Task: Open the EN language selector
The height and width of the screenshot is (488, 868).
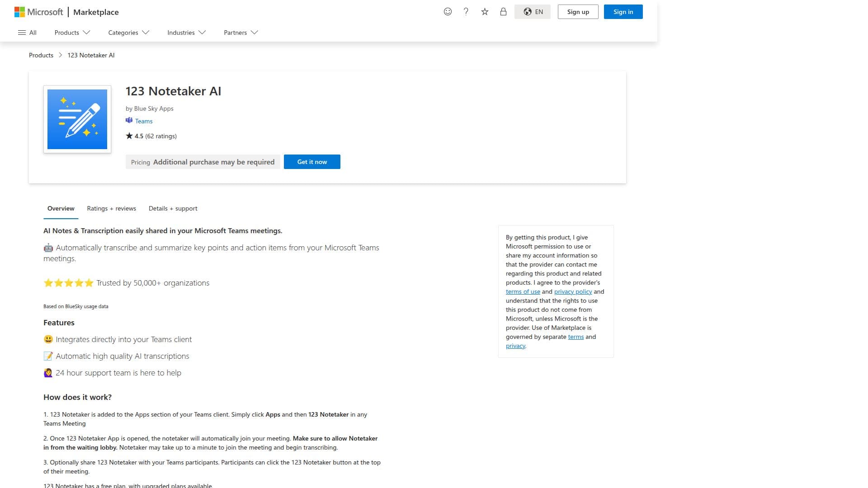Action: tap(533, 12)
